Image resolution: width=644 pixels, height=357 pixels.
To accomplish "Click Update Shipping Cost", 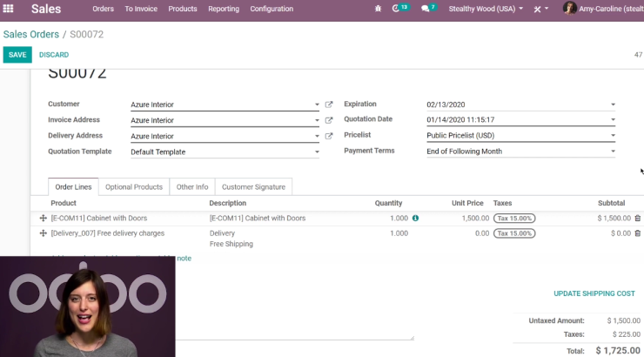I will 594,293.
